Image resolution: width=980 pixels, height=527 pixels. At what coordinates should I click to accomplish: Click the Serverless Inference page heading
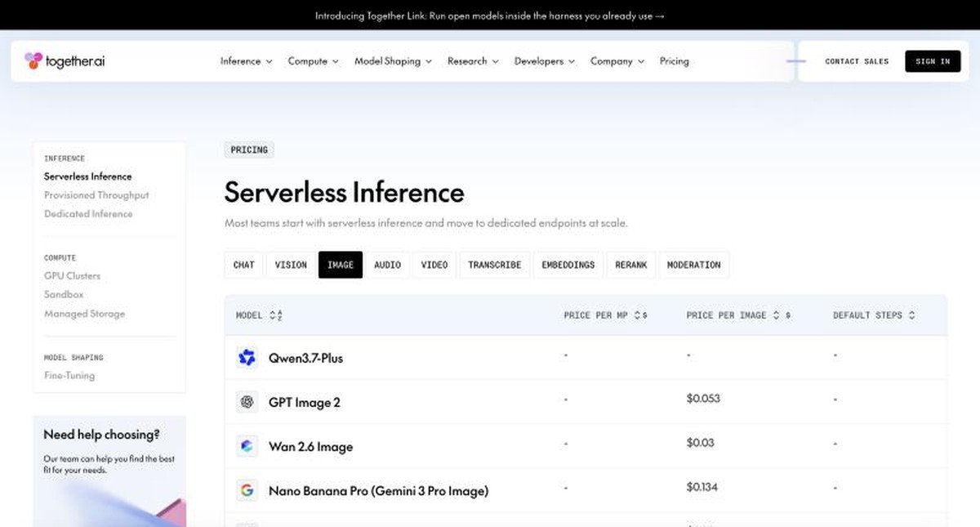[x=344, y=193]
